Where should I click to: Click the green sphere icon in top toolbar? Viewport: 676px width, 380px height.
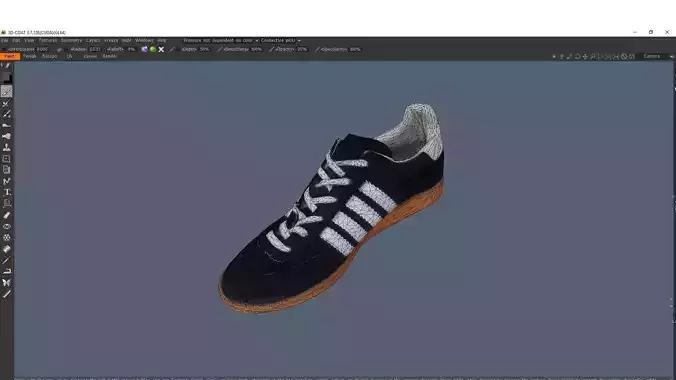[153, 49]
